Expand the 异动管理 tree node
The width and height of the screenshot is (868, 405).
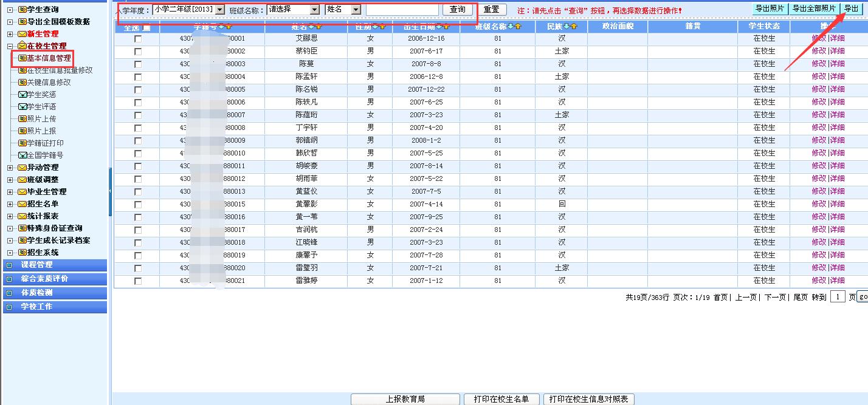point(10,168)
